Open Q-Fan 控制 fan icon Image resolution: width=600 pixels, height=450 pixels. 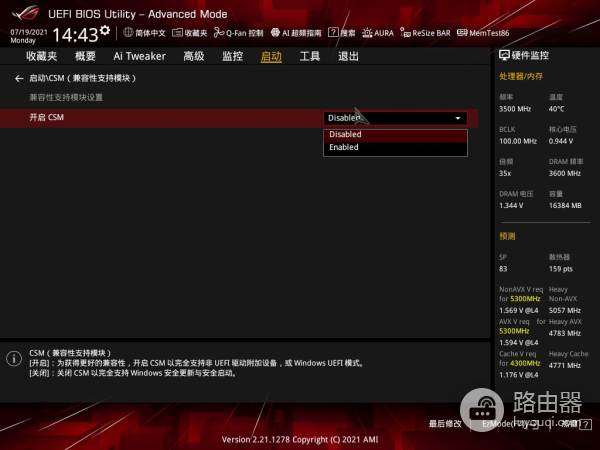coord(219,33)
